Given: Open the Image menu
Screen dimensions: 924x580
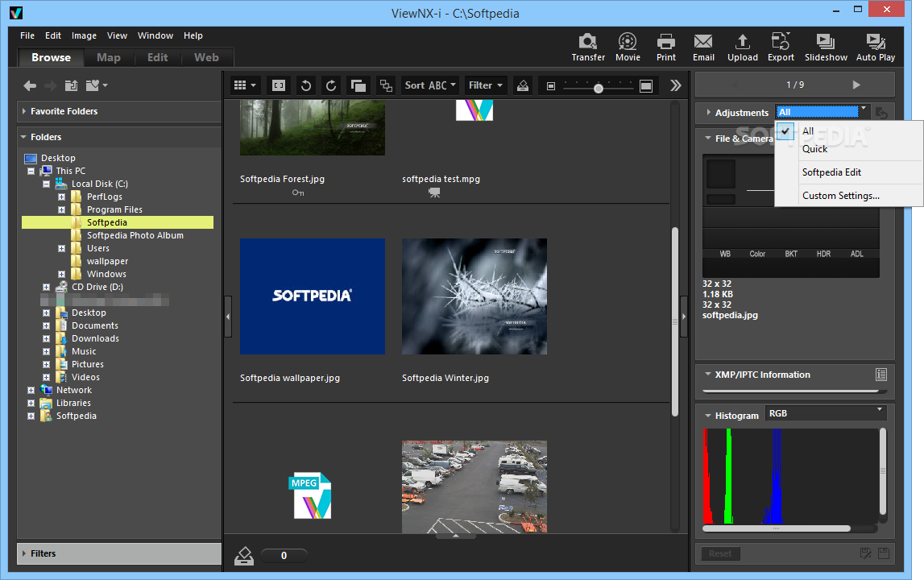Looking at the screenshot, I should [84, 35].
